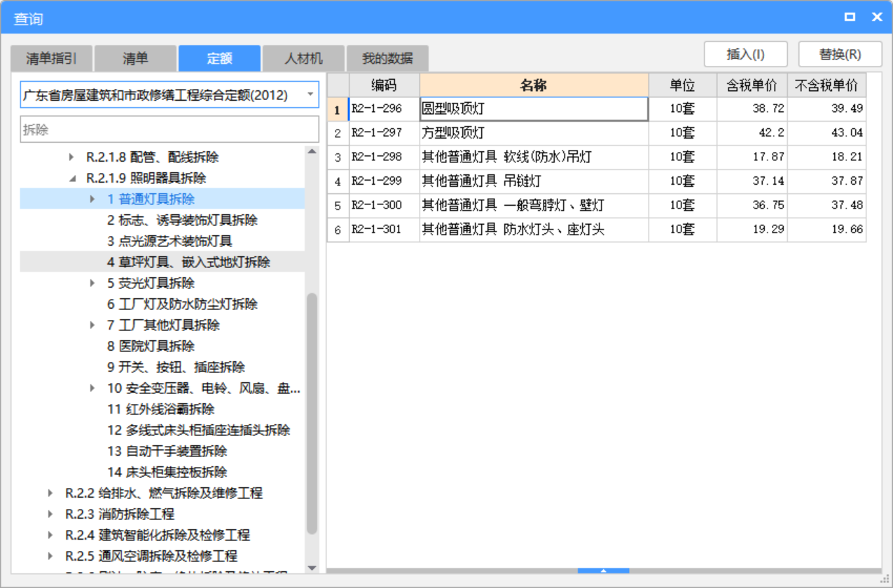Select 13 自动干手装置拆除 item
The width and height of the screenshot is (893, 588).
[167, 451]
